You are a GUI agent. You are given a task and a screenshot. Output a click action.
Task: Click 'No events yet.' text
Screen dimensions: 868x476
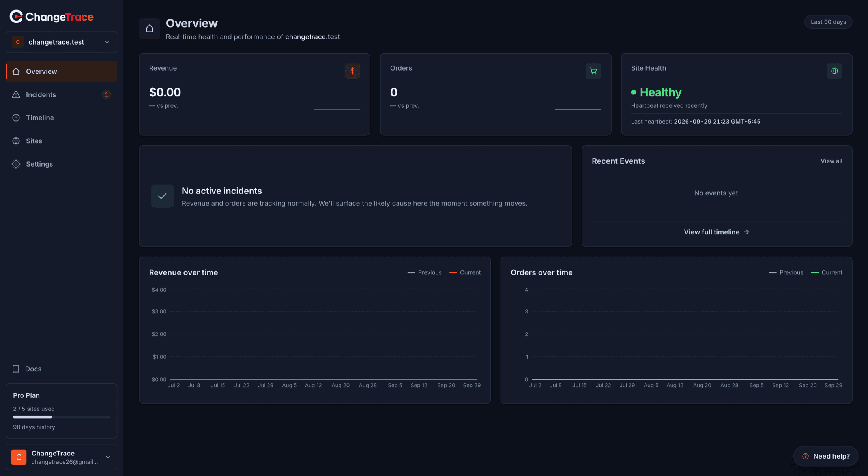pos(717,193)
